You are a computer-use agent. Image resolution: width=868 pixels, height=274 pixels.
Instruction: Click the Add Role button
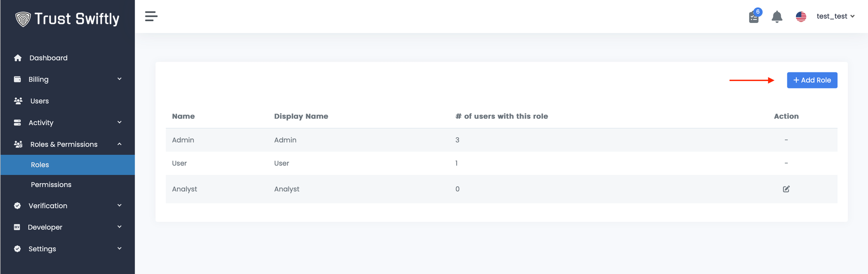[812, 80]
